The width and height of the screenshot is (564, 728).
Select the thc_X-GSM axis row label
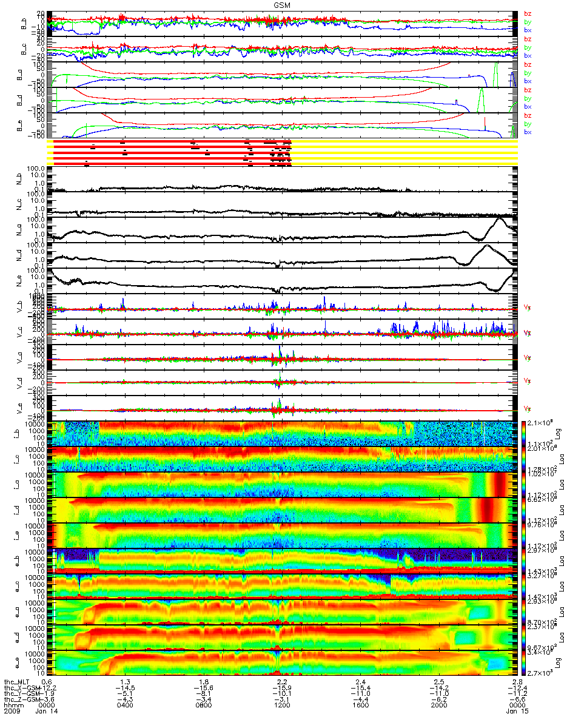pyautogui.click(x=23, y=687)
